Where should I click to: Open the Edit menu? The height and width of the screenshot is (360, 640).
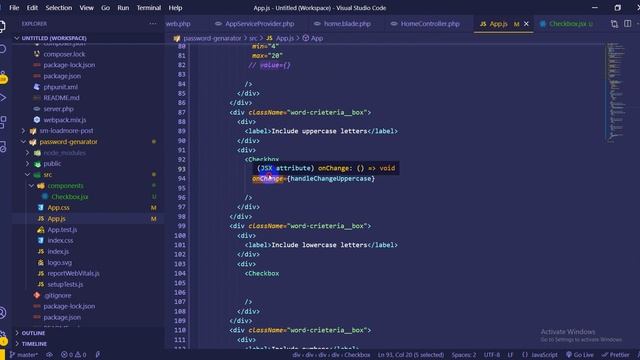(x=32, y=8)
